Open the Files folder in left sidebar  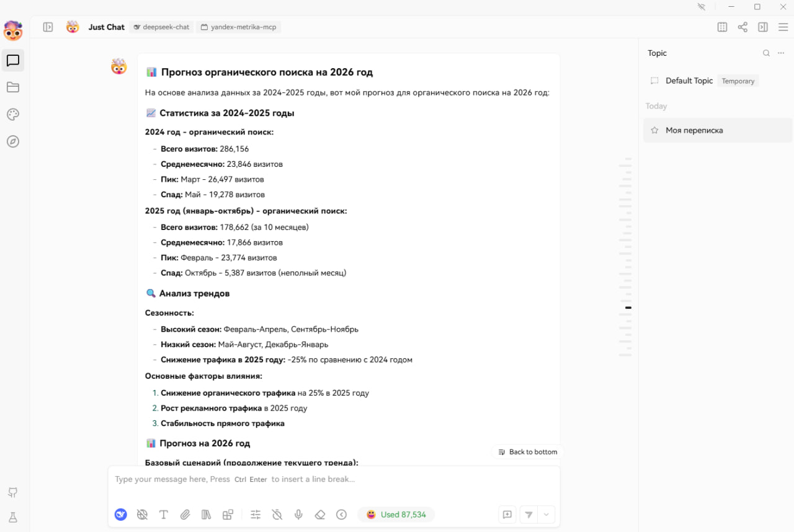pos(13,87)
